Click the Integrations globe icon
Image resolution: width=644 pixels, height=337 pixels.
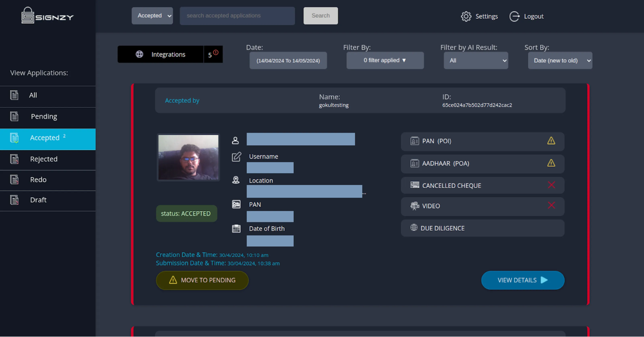point(139,54)
